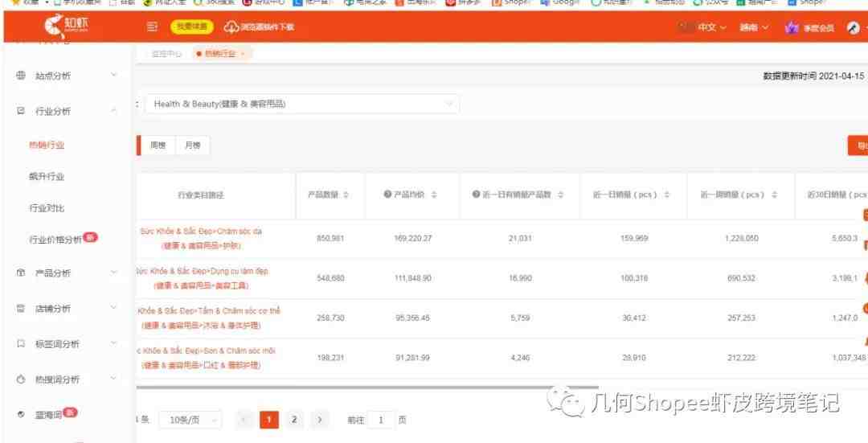Open the 中文 language dropdown
Image resolution: width=868 pixels, height=443 pixels.
[x=711, y=27]
